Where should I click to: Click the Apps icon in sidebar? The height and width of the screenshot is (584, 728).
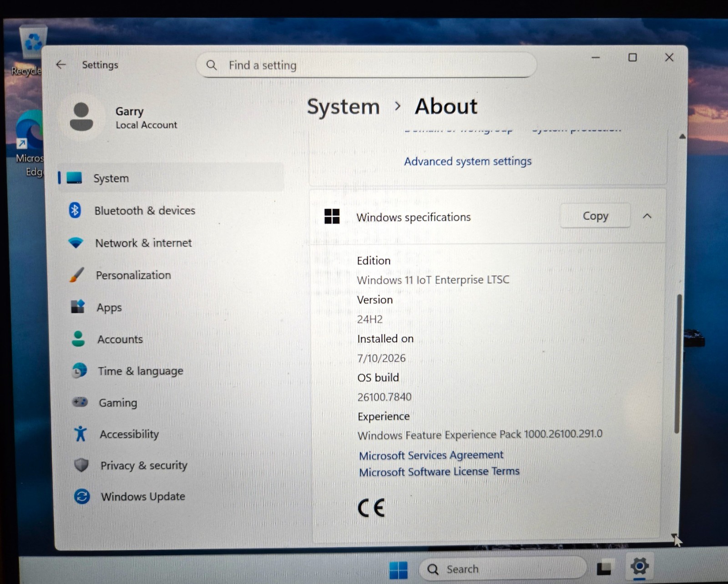[78, 307]
